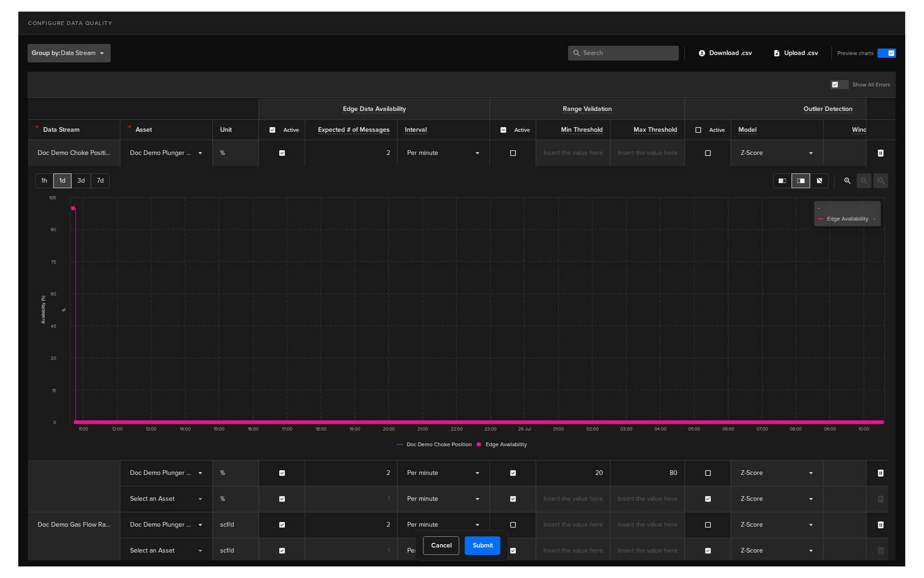Place chart legend on the right side
The image size is (924, 578).
[801, 181]
